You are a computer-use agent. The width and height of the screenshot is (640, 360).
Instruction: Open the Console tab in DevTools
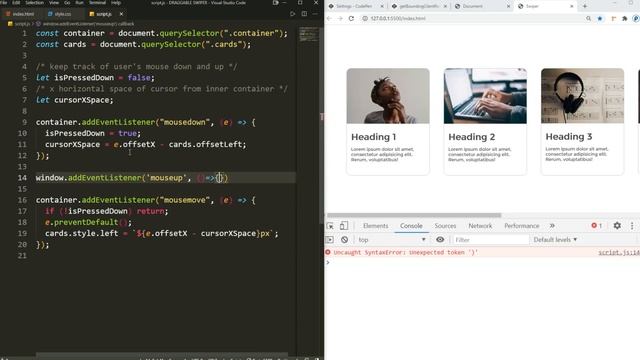click(411, 226)
